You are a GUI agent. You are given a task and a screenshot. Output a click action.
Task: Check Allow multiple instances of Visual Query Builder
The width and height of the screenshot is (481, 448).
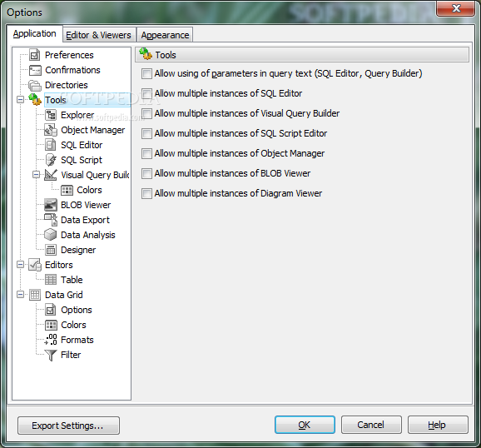pyautogui.click(x=146, y=113)
